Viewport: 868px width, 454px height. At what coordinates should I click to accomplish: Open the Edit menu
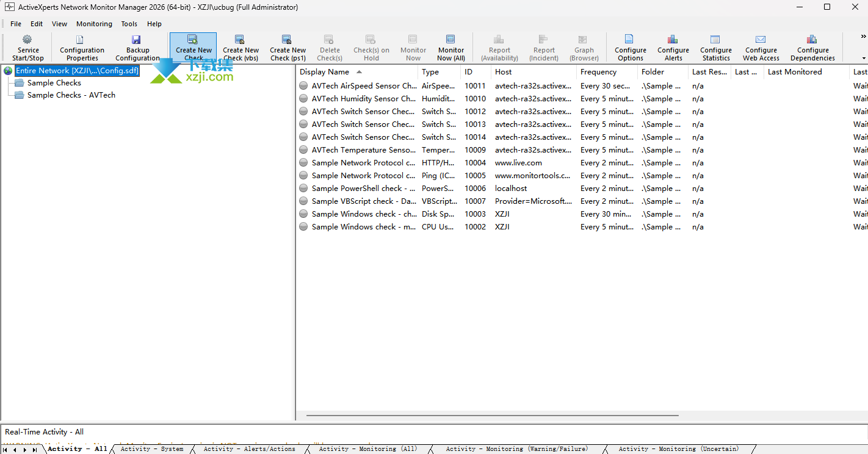pyautogui.click(x=37, y=24)
